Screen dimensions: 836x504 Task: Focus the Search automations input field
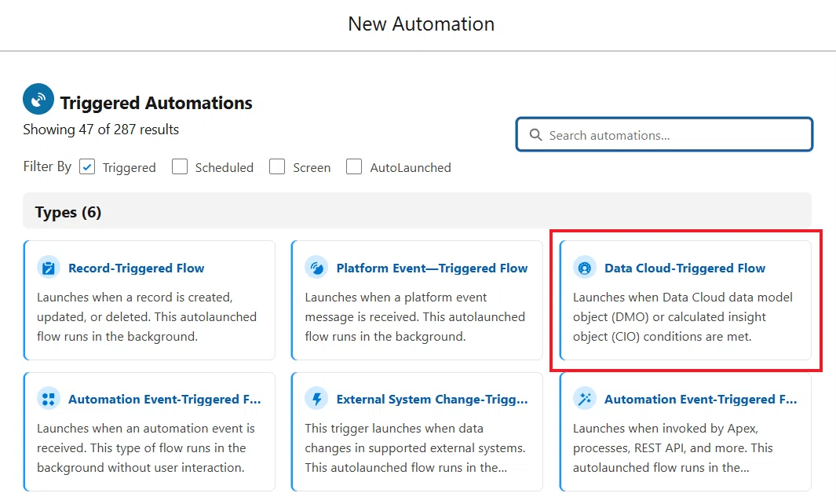664,135
